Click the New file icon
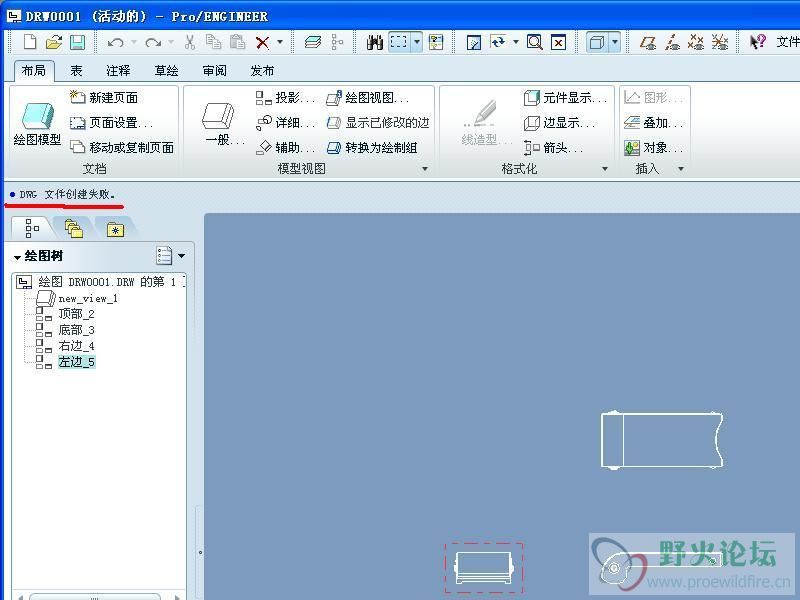This screenshot has width=800, height=600. pyautogui.click(x=30, y=42)
